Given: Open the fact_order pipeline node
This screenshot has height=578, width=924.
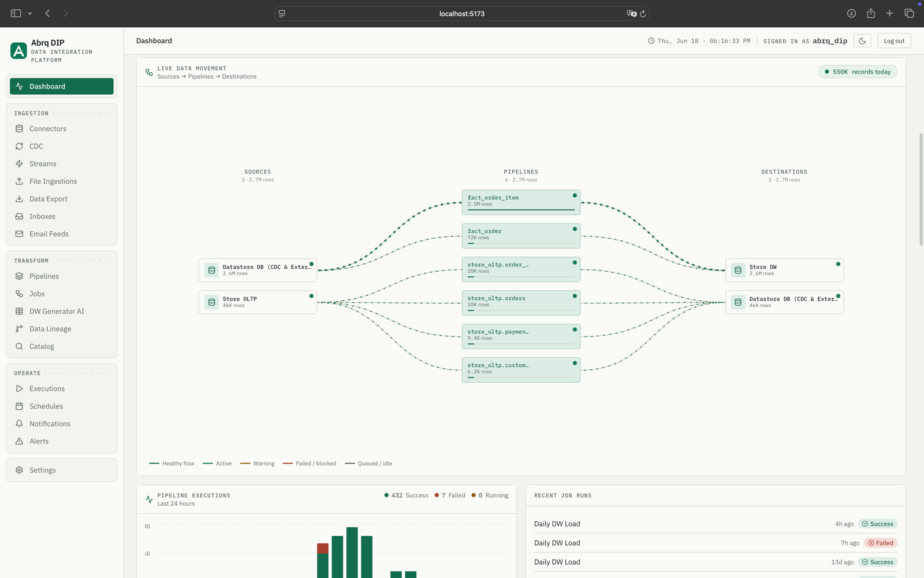Looking at the screenshot, I should 521,236.
